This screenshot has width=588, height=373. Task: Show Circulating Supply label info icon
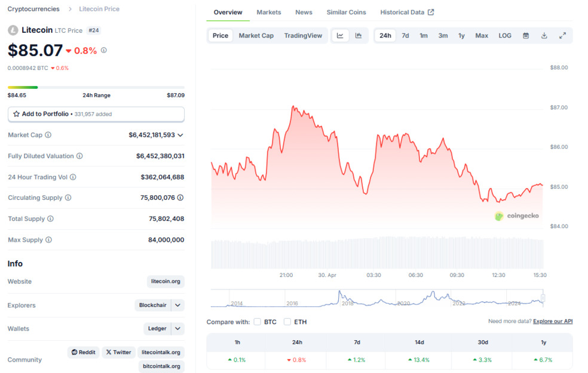coord(68,198)
